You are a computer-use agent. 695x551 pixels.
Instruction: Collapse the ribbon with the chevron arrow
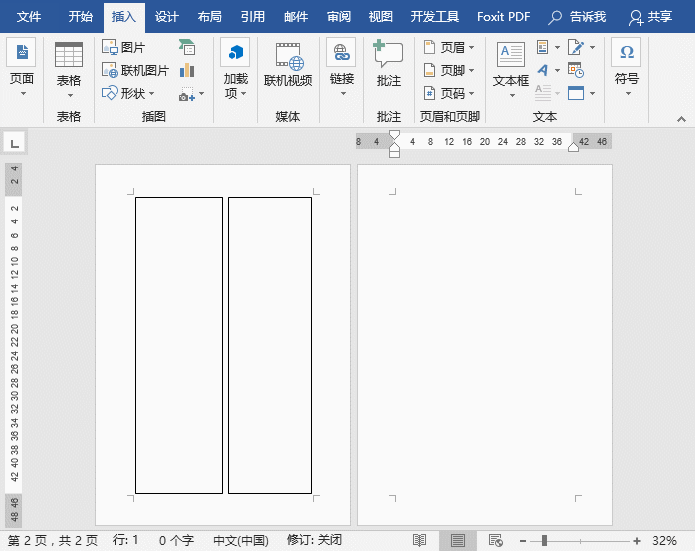(681, 118)
